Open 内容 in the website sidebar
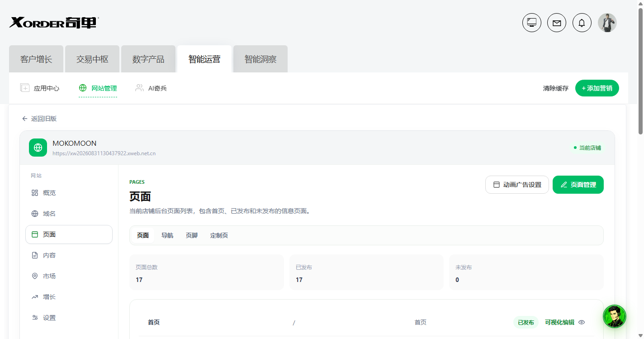Viewport: 644px width, 339px height. coord(69,255)
